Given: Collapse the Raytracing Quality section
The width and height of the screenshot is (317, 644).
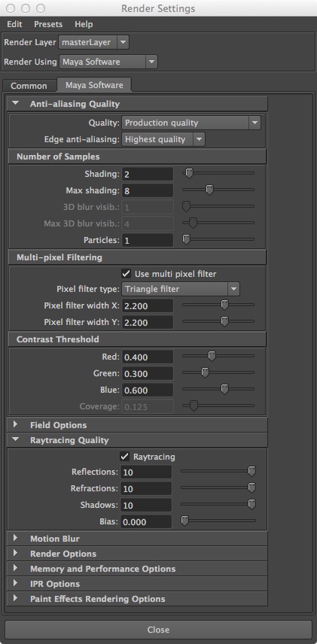Looking at the screenshot, I should tap(137, 440).
